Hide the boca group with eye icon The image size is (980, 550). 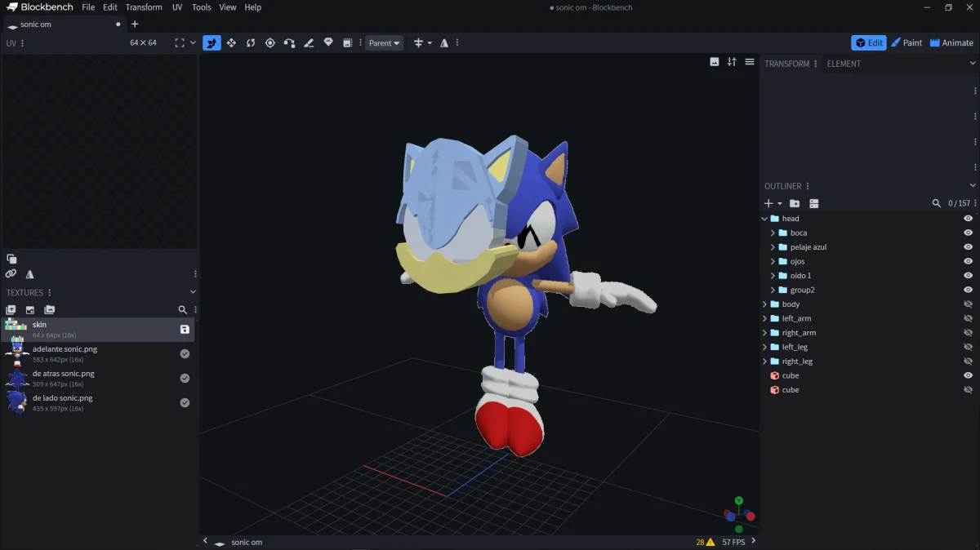(969, 233)
